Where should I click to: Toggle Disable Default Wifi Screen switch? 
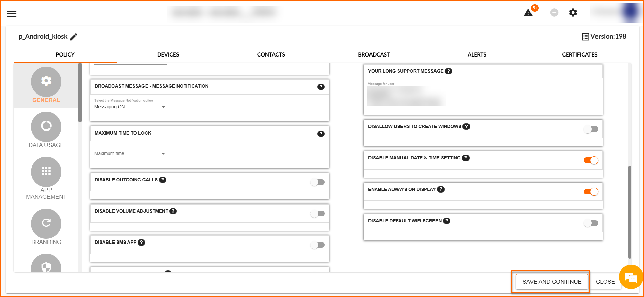click(591, 223)
